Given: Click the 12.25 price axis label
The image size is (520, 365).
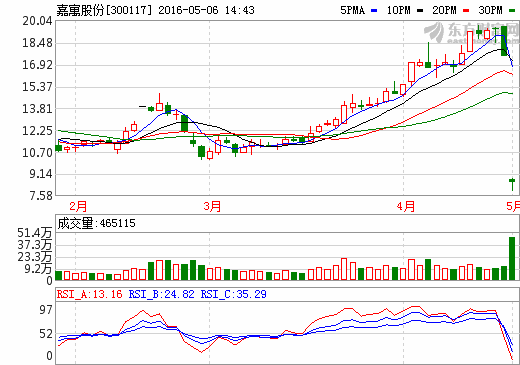Looking at the screenshot, I should 37,131.
